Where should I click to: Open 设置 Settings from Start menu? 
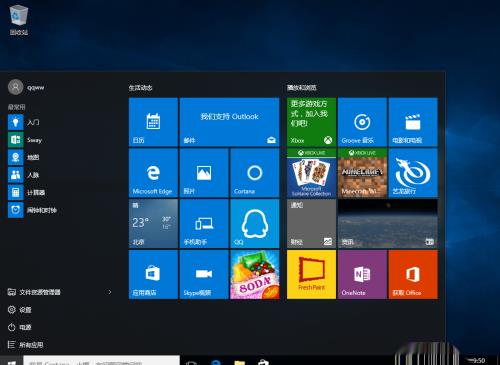pyautogui.click(x=19, y=310)
